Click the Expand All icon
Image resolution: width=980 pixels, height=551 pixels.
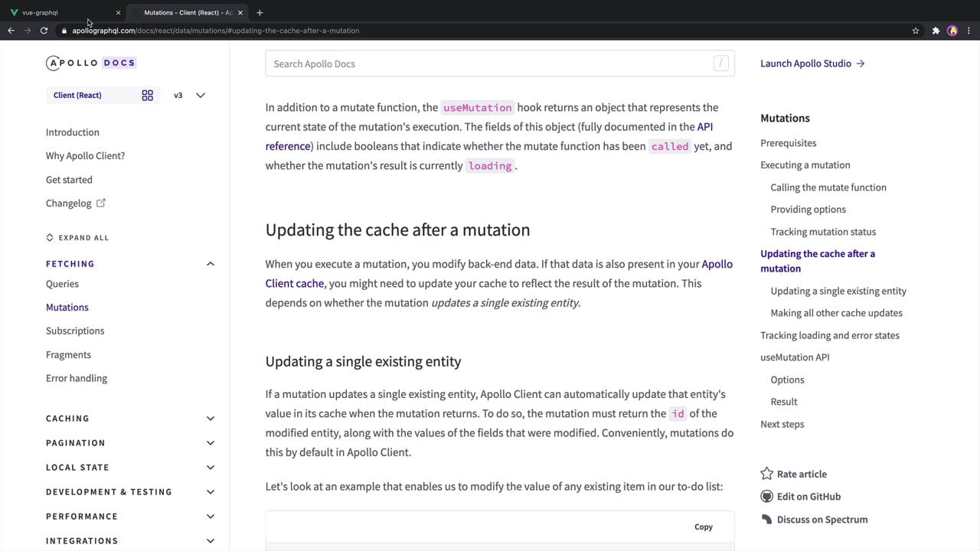click(x=50, y=237)
